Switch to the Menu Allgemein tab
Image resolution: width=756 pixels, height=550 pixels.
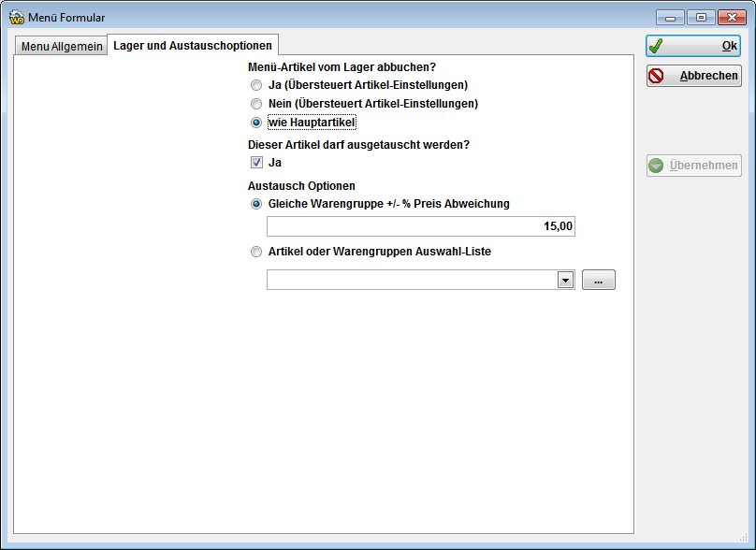tap(61, 46)
